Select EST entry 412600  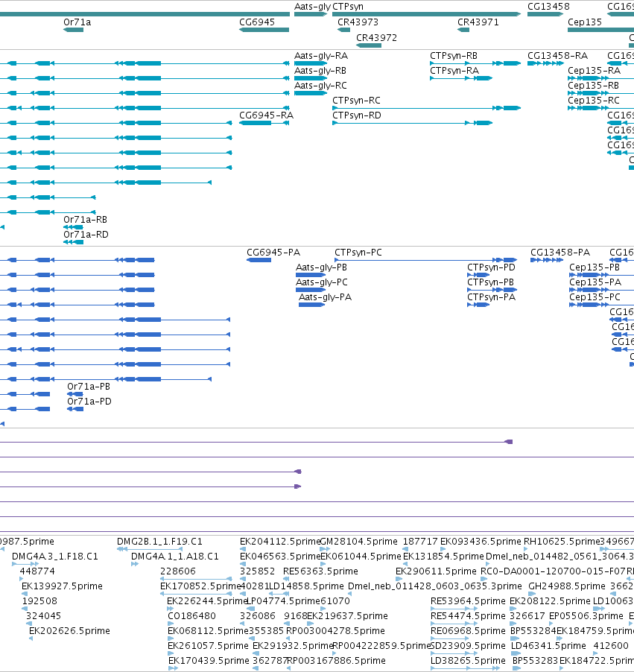611,646
